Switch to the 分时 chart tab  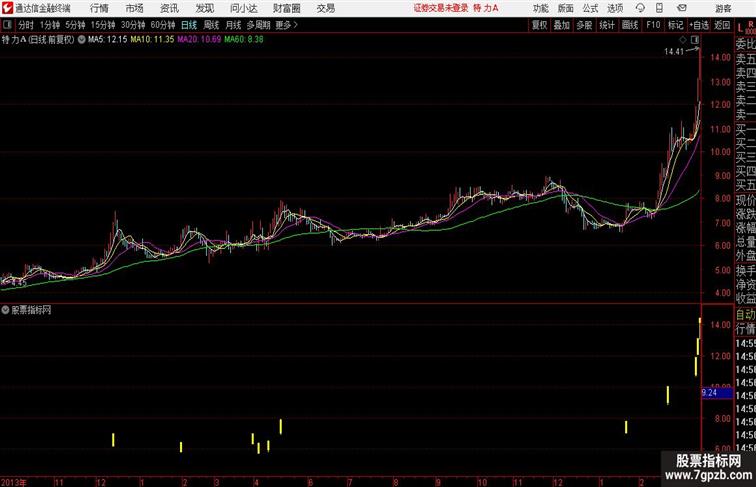click(x=26, y=25)
